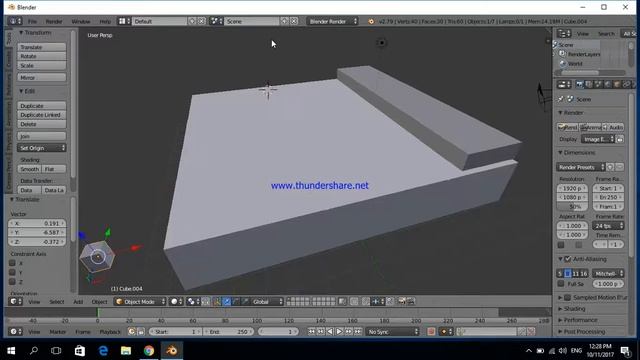Toggle the 3D manipulator widget icon
Viewport: 640px width, 360px height.
[x=216, y=302]
